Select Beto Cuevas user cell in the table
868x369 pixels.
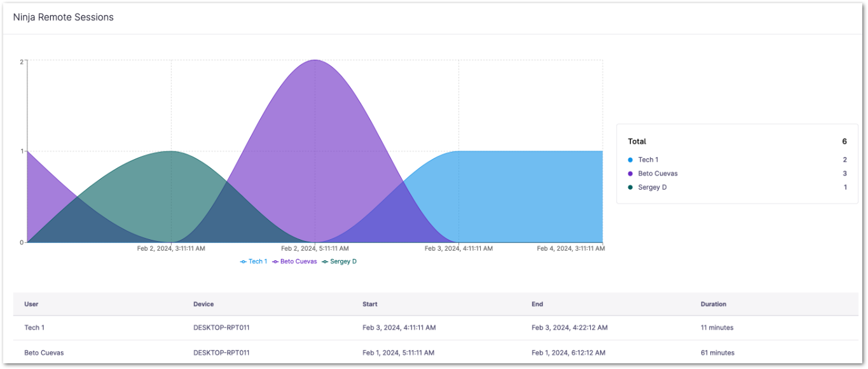44,352
